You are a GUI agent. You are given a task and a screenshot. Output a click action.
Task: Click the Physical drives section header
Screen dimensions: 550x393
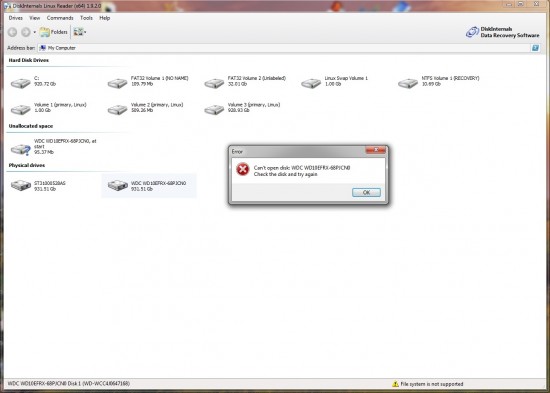(x=27, y=165)
